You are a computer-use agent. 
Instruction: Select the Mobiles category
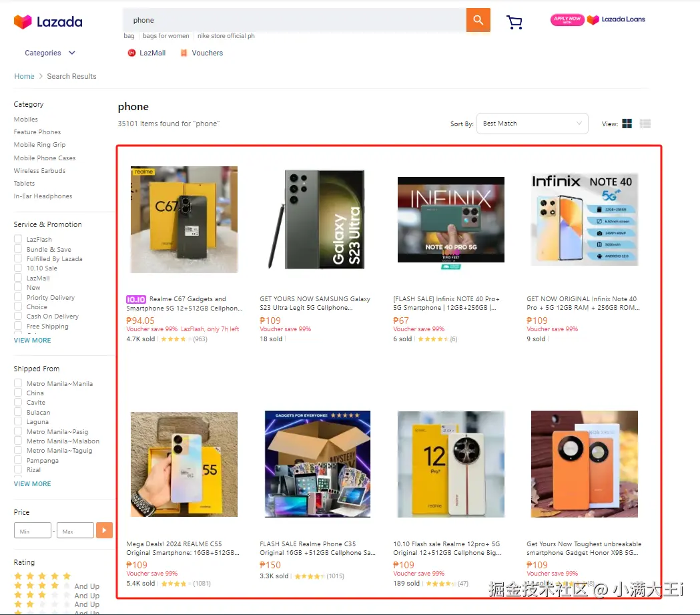click(x=26, y=120)
